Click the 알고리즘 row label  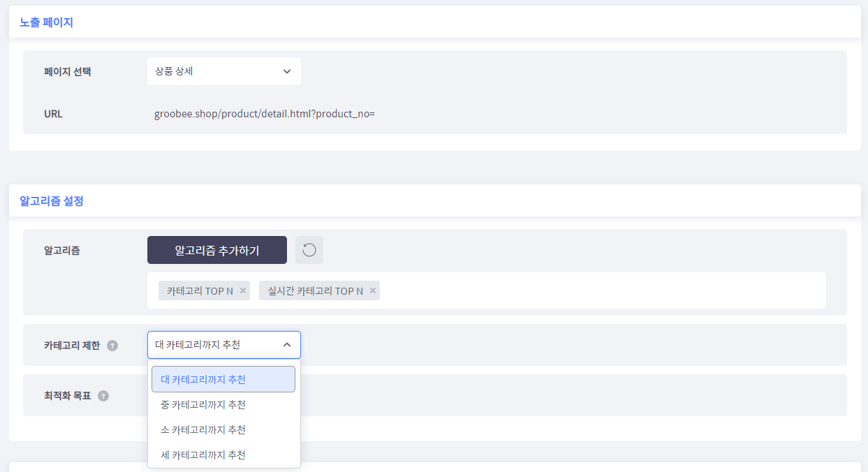point(62,250)
